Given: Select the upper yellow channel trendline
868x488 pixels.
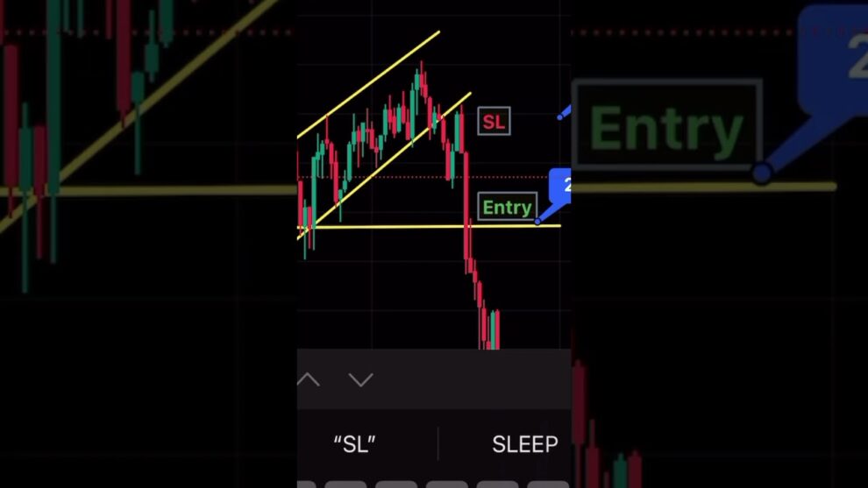Looking at the screenshot, I should pyautogui.click(x=368, y=84).
